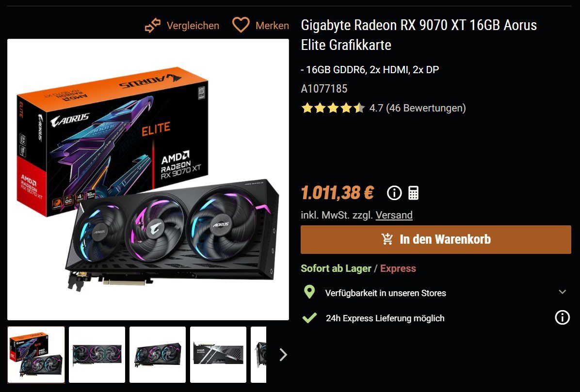Screen dimensions: 580x392
Task: Click the green express delivery checkmark
Action: click(309, 317)
